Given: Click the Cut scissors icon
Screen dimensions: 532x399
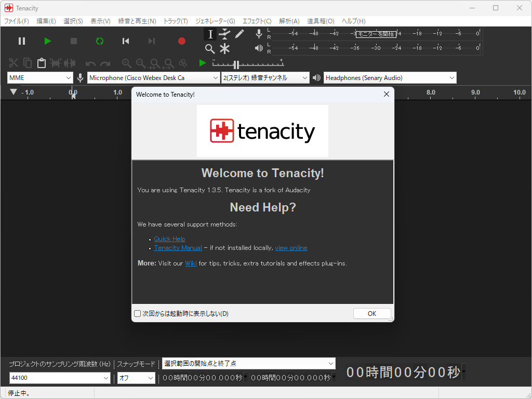Looking at the screenshot, I should click(x=14, y=63).
